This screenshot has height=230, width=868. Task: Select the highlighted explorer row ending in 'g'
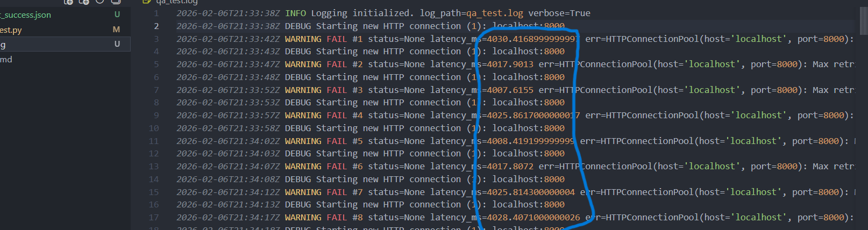tap(65, 44)
